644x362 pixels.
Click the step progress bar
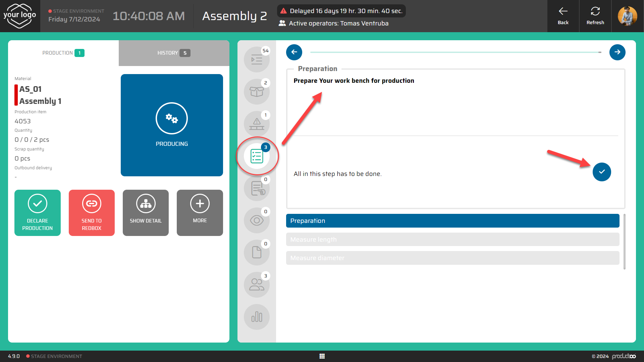point(455,52)
